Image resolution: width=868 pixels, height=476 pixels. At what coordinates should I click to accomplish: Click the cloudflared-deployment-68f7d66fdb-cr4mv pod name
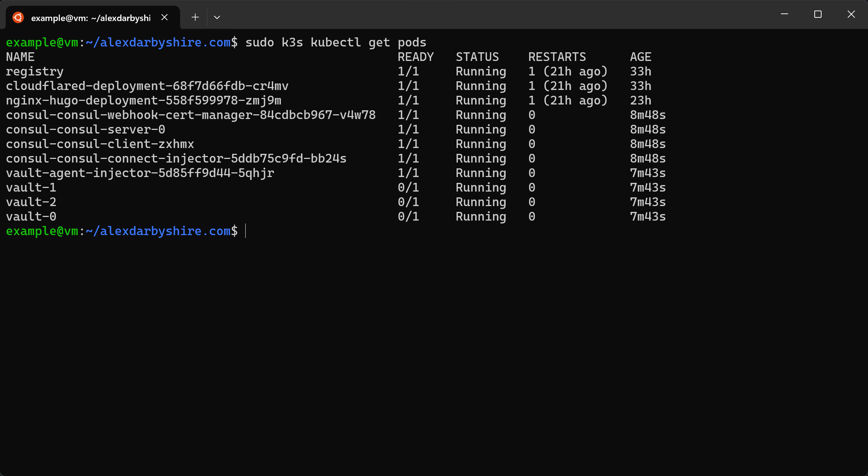tap(147, 86)
